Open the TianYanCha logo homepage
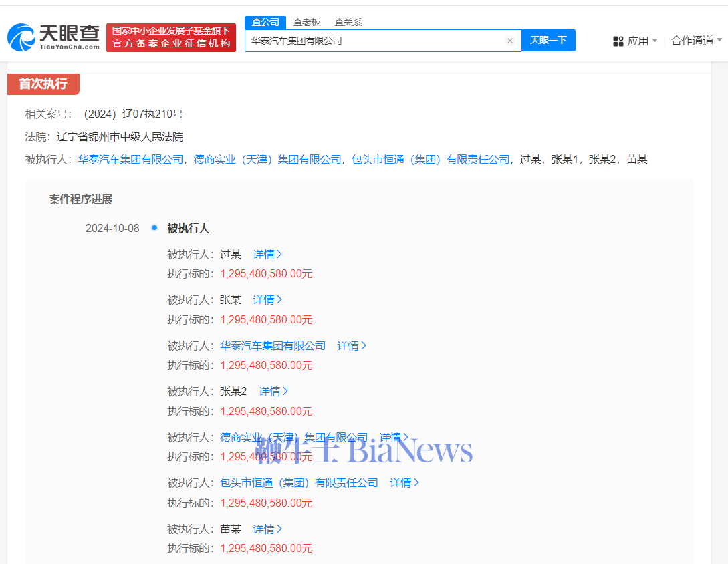 [x=53, y=37]
